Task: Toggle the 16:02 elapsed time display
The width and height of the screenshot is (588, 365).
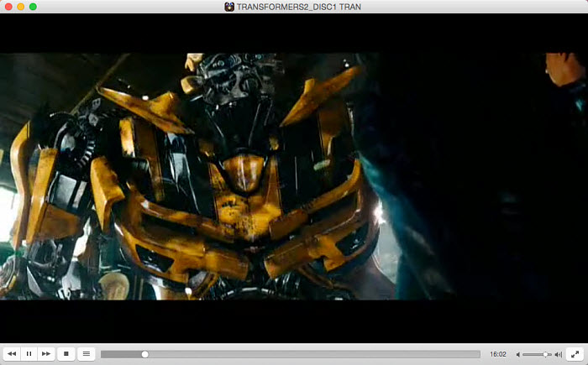Action: click(498, 354)
